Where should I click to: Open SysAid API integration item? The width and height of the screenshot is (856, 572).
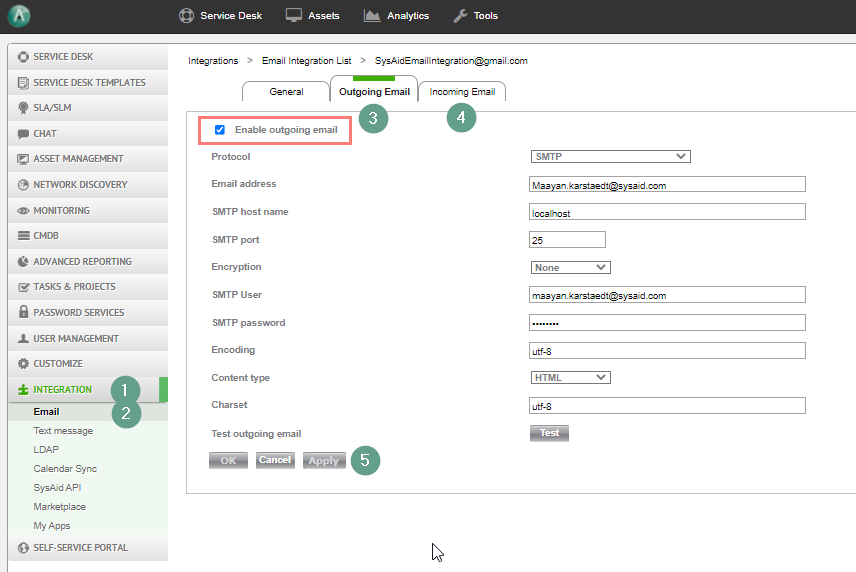coord(57,488)
